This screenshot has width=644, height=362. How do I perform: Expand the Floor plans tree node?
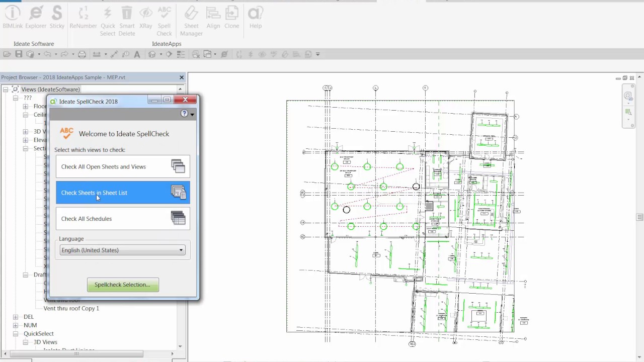(26, 107)
